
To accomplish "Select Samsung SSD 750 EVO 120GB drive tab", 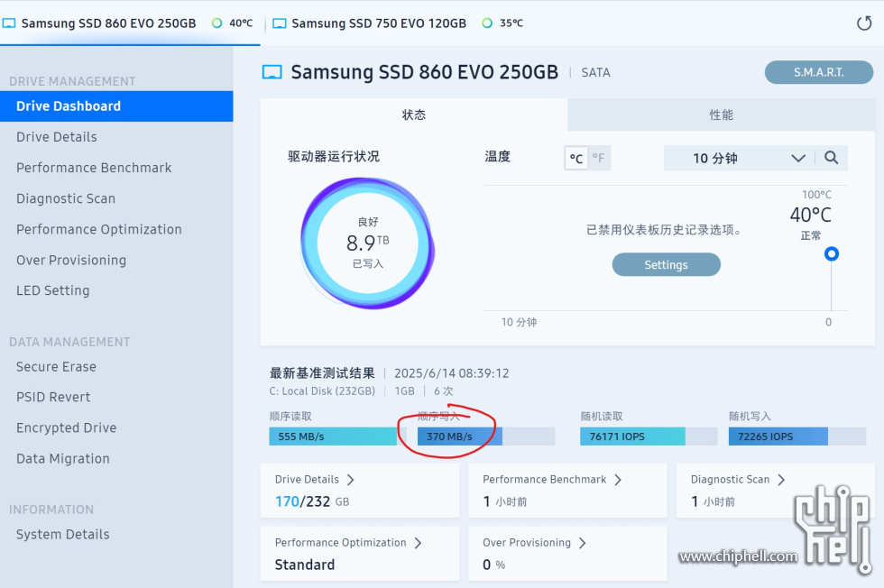I will [398, 23].
